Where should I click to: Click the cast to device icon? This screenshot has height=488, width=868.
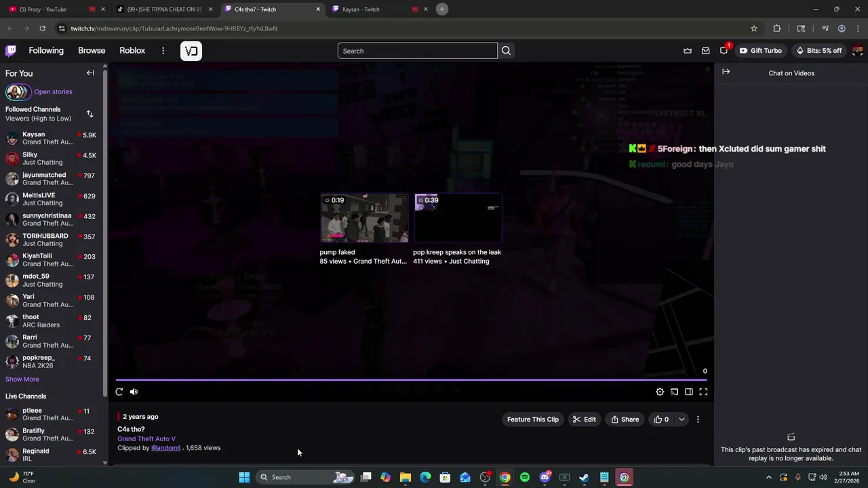pyautogui.click(x=674, y=392)
